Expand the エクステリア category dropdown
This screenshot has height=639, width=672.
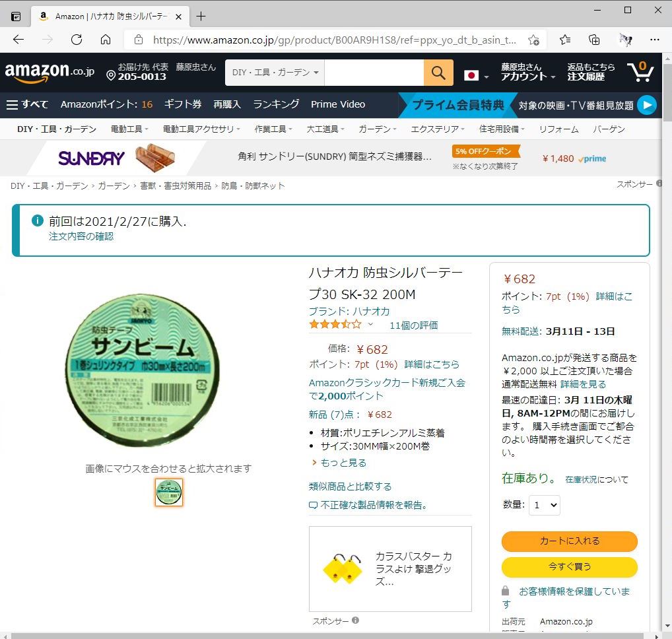pyautogui.click(x=438, y=129)
